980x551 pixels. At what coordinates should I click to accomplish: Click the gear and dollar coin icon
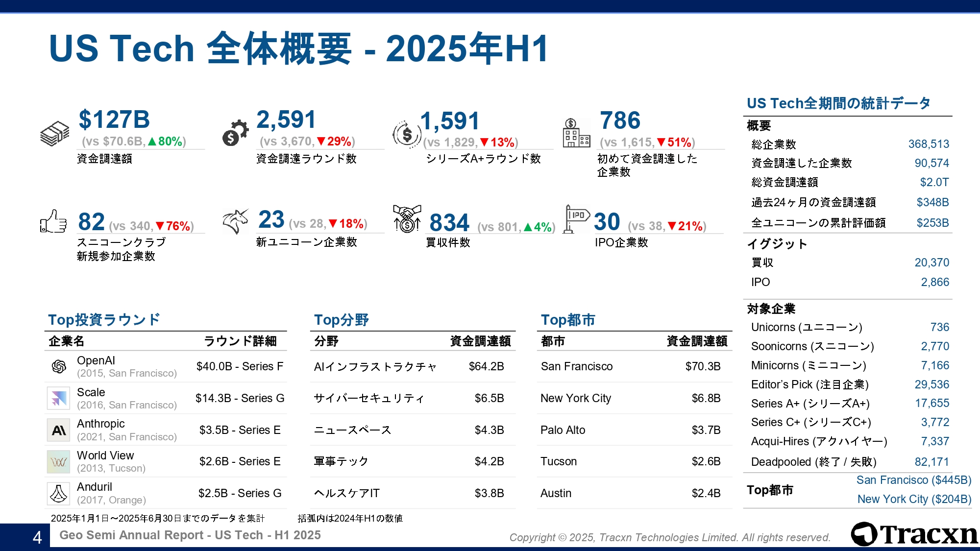point(235,133)
